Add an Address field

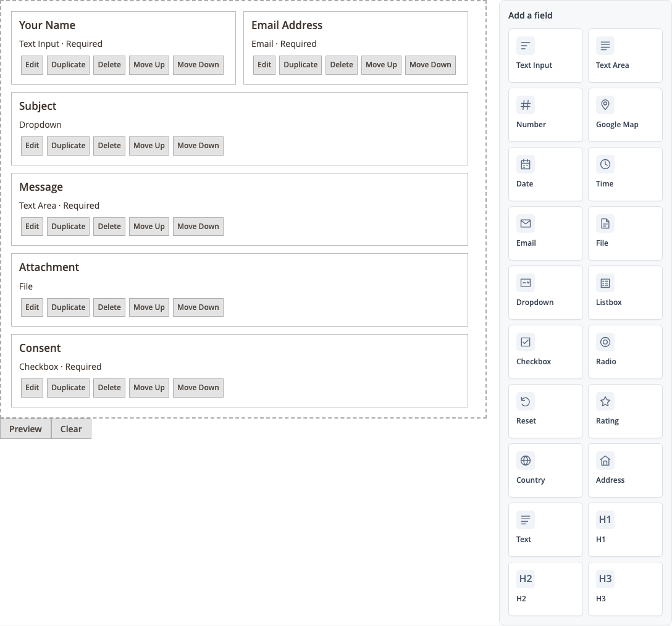click(x=625, y=470)
